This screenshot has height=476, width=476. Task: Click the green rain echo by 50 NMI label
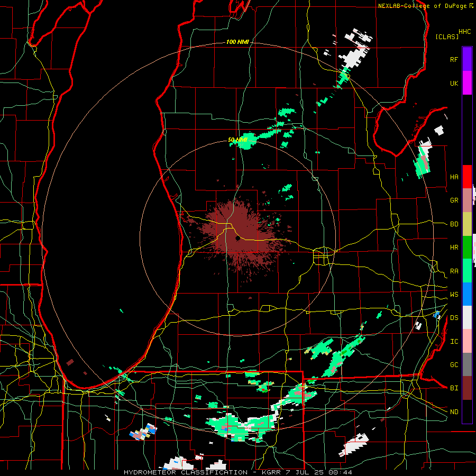coord(246,141)
